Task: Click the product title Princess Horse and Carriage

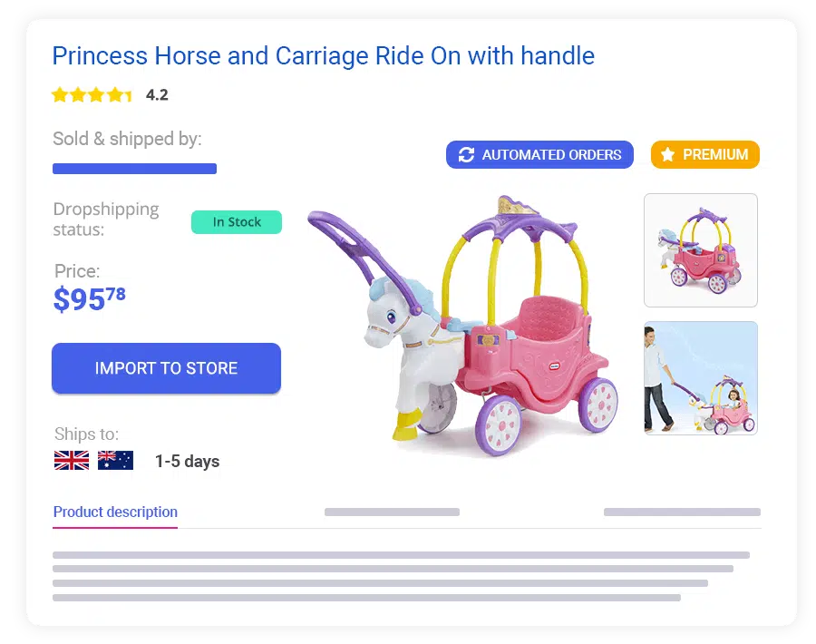Action: point(323,55)
